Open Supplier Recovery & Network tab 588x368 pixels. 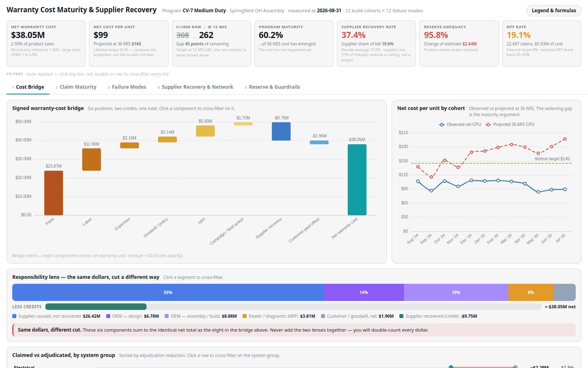(196, 87)
